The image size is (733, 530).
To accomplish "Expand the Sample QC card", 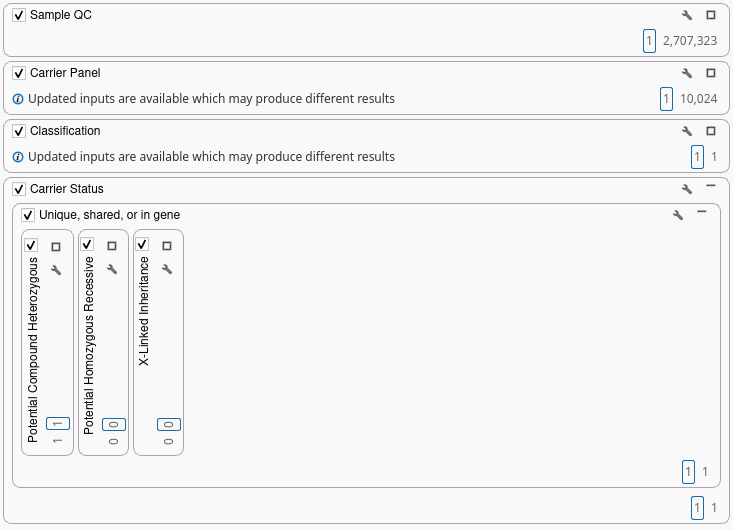I will [x=711, y=16].
